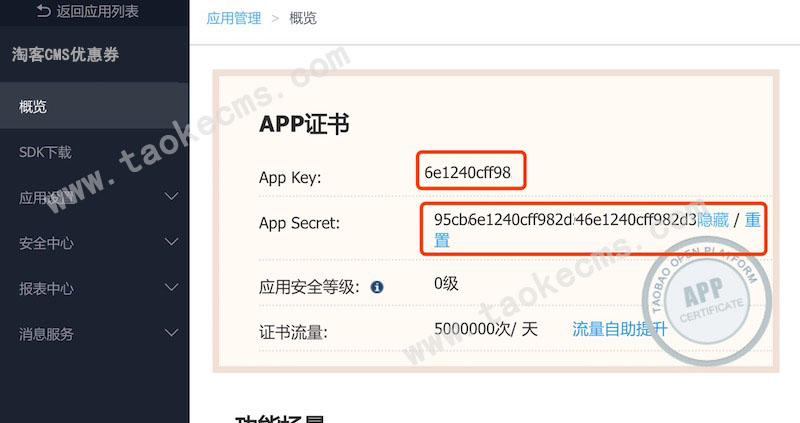Open the 报表中心 menu entry

(94, 288)
